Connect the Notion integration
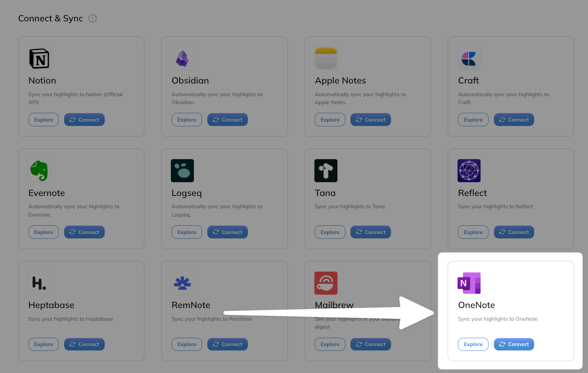Viewport: 588px width, 373px height. point(84,120)
